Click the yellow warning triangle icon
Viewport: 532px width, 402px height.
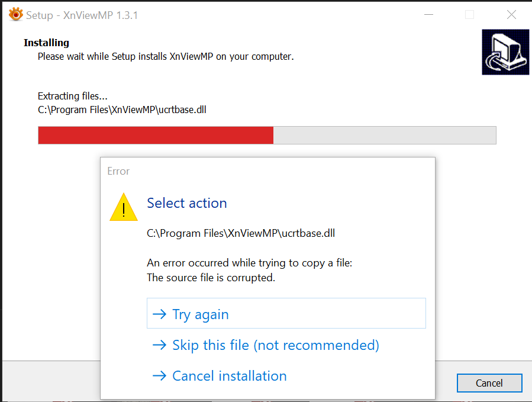pyautogui.click(x=124, y=207)
